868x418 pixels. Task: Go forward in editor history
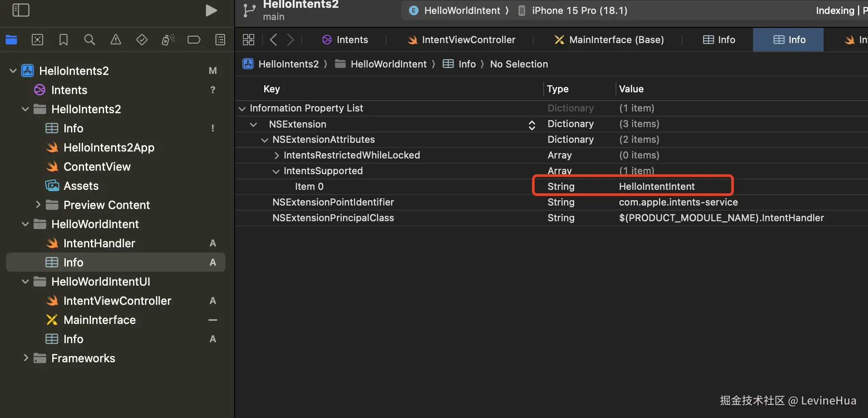(291, 40)
